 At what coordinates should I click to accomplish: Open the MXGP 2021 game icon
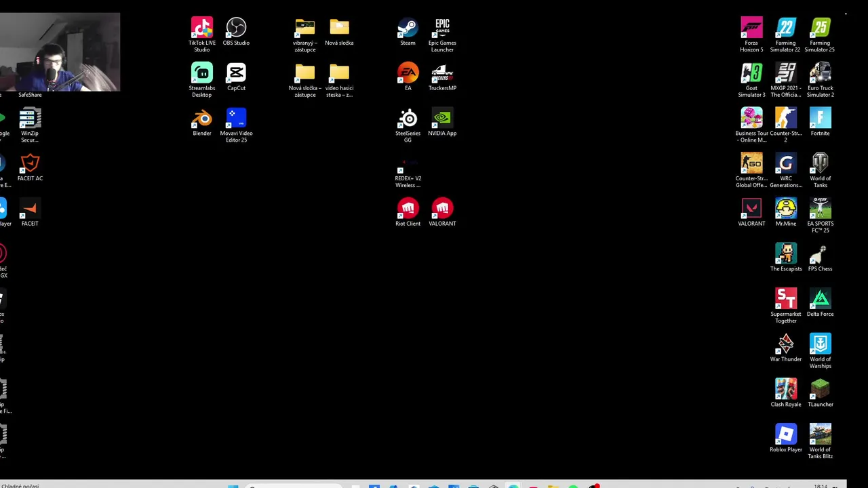(786, 73)
